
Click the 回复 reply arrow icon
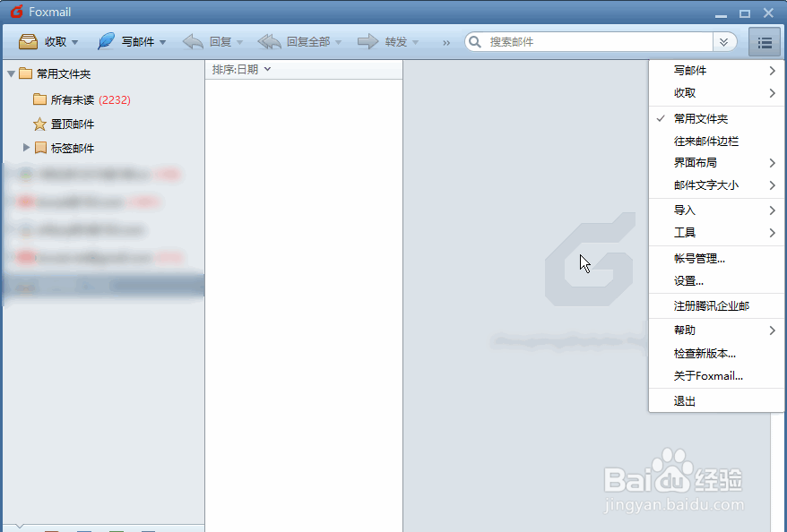(193, 41)
